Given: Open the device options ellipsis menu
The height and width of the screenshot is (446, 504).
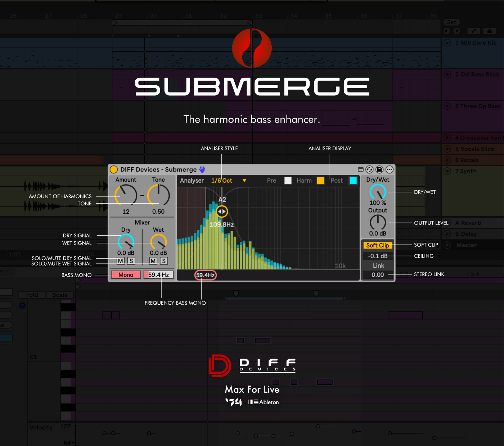Looking at the screenshot, I should click(x=390, y=169).
